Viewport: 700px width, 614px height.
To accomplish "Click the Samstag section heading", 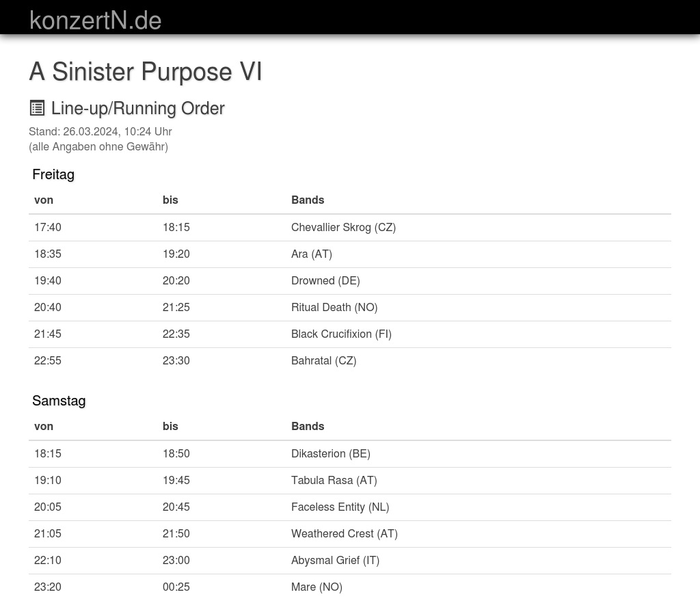I will tap(59, 401).
